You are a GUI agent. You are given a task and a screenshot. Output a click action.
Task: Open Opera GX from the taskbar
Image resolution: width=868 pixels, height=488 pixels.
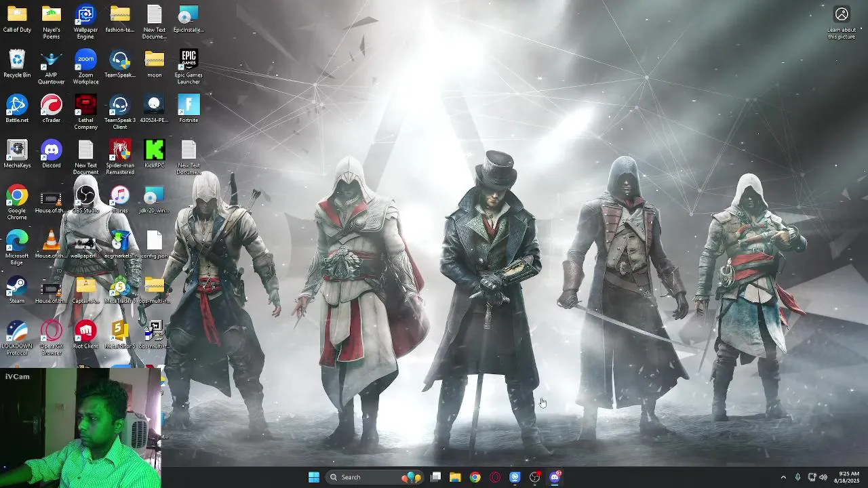pyautogui.click(x=495, y=477)
